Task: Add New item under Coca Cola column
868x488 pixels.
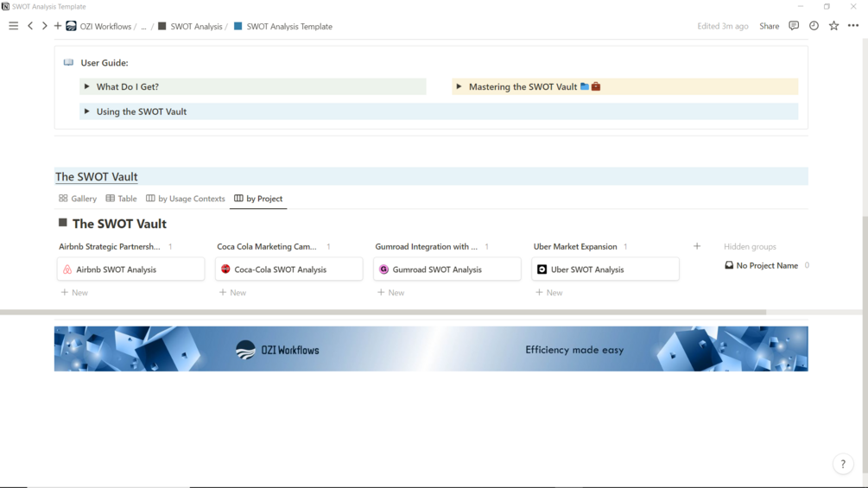Action: point(233,292)
